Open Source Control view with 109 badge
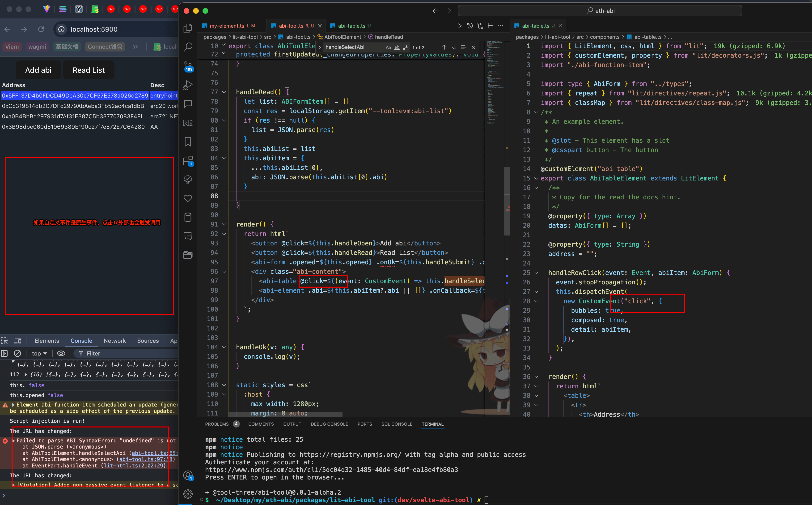 coord(188,66)
